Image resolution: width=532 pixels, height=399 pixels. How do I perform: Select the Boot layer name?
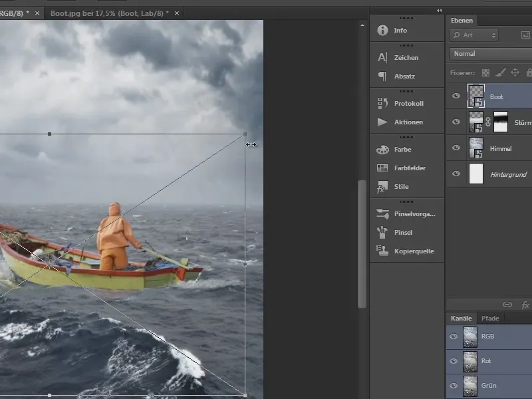[496, 96]
